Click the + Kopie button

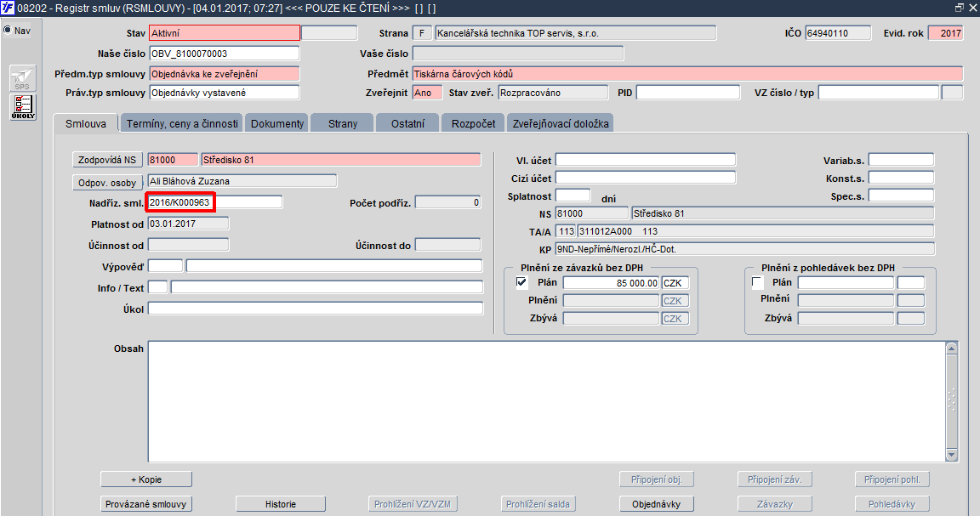(146, 479)
